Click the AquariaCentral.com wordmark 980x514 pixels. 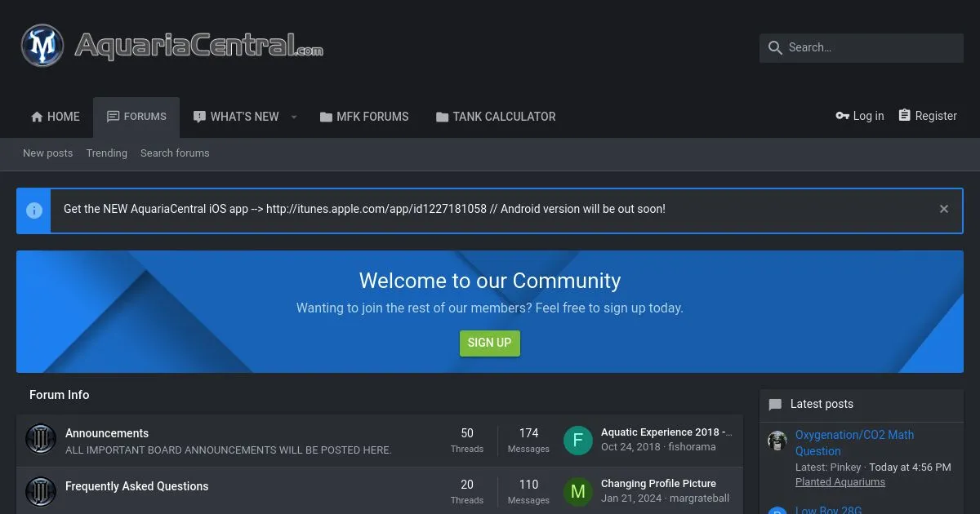[198, 46]
